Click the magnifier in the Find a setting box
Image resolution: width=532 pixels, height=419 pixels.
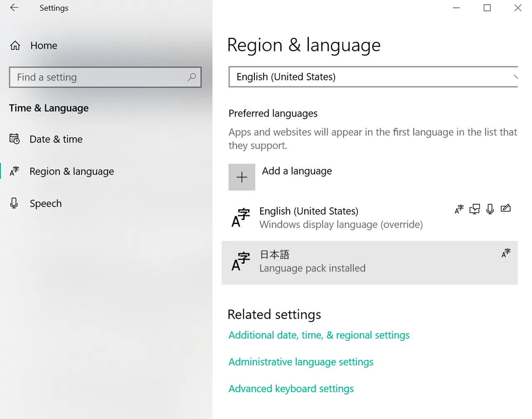(192, 77)
